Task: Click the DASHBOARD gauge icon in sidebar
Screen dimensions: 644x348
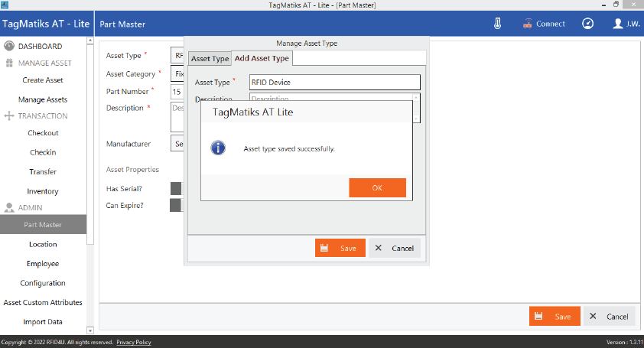Action: click(x=9, y=46)
